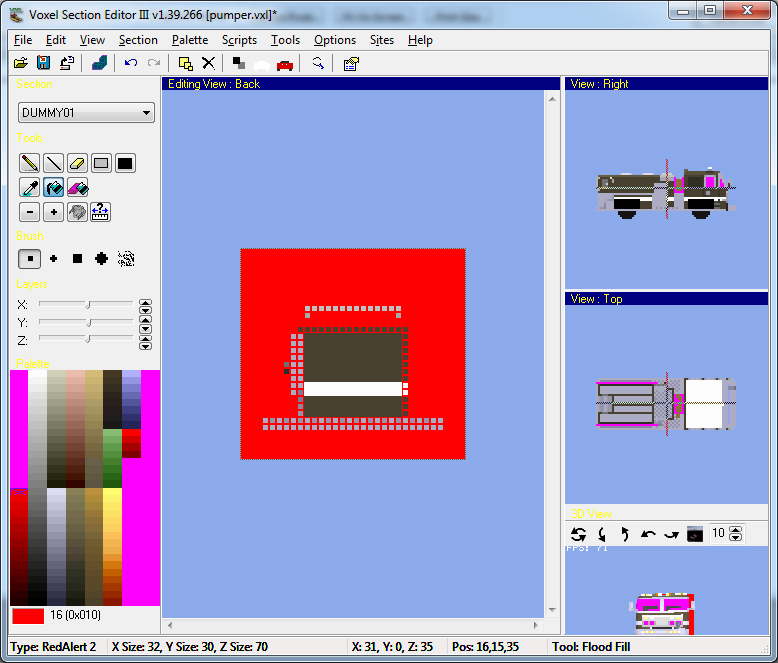Screen dimensions: 778x663
Task: Select the filled rectangle tool
Action: [x=125, y=163]
